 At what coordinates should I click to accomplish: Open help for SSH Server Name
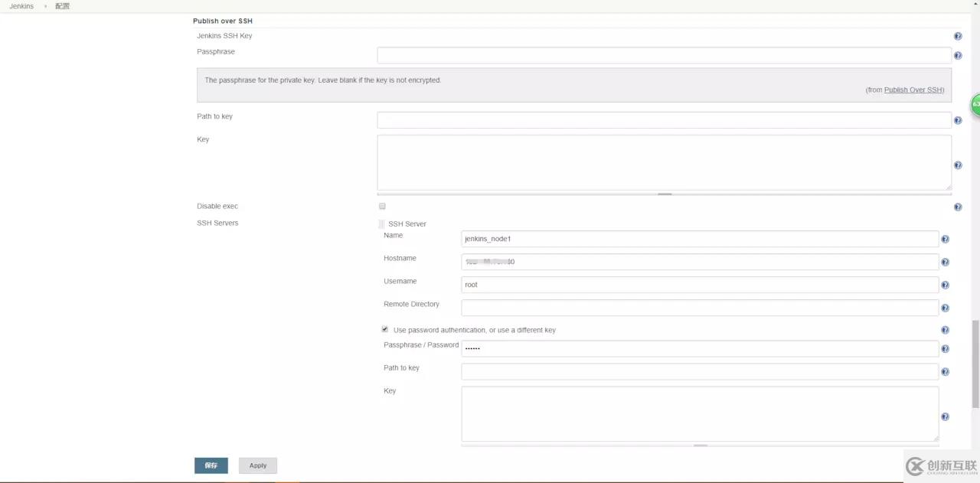[x=945, y=240]
